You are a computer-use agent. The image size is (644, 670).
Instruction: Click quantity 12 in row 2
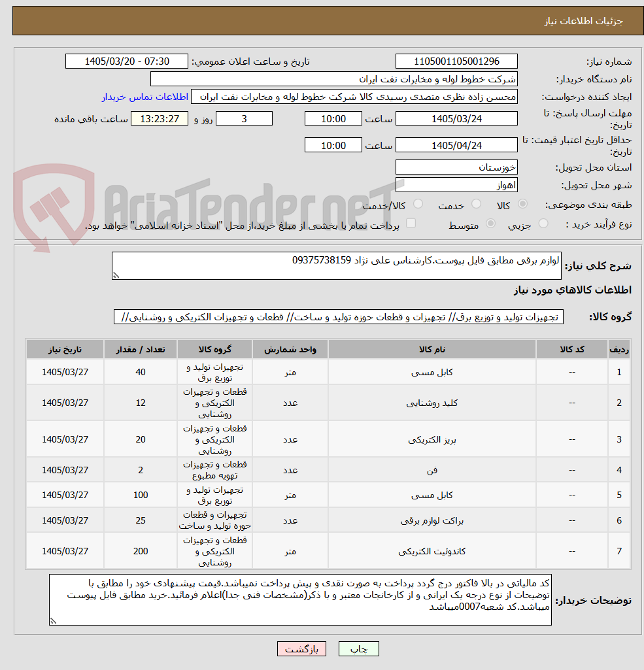(x=140, y=403)
